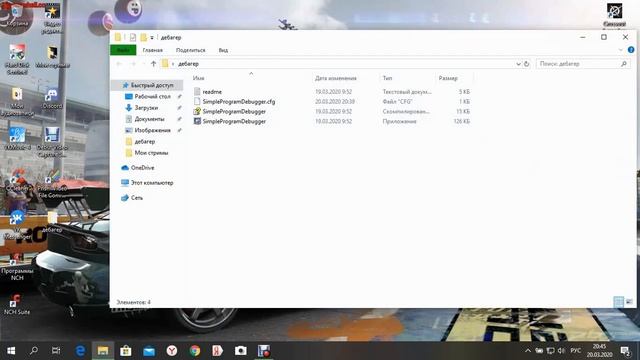Select Быстрый доступ in sidebar

tap(148, 85)
